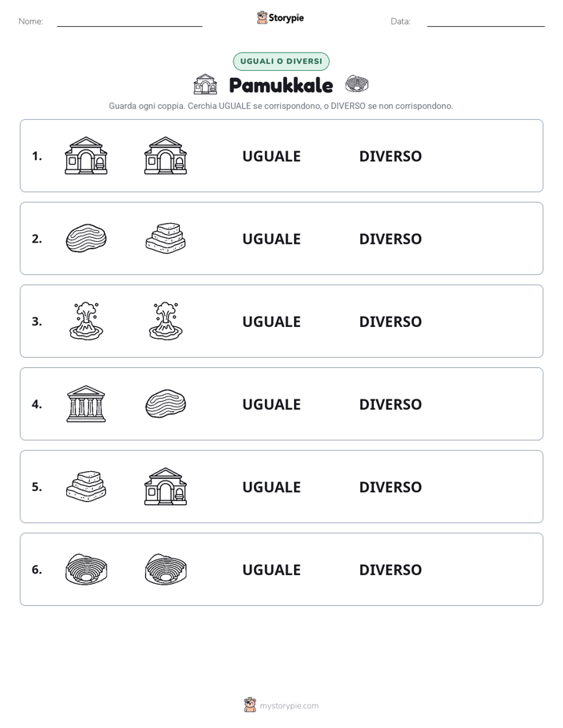
Task: Click the first bathhouse icon in row 1
Action: (x=86, y=155)
